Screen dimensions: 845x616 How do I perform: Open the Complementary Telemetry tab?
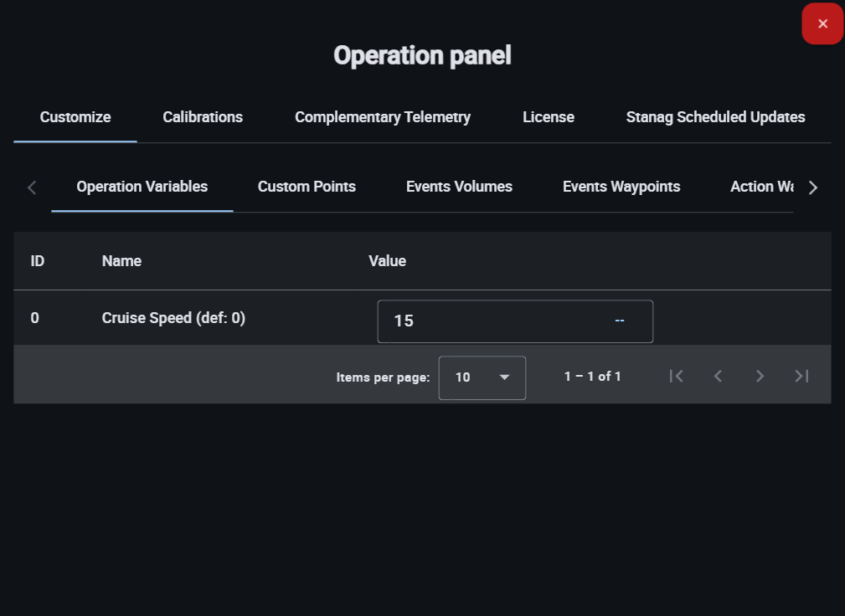point(382,117)
